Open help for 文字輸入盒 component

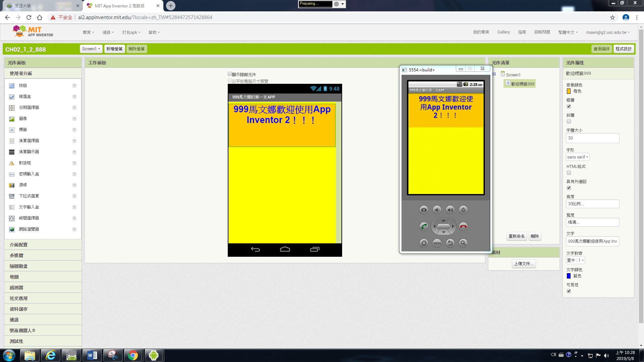tap(74, 207)
